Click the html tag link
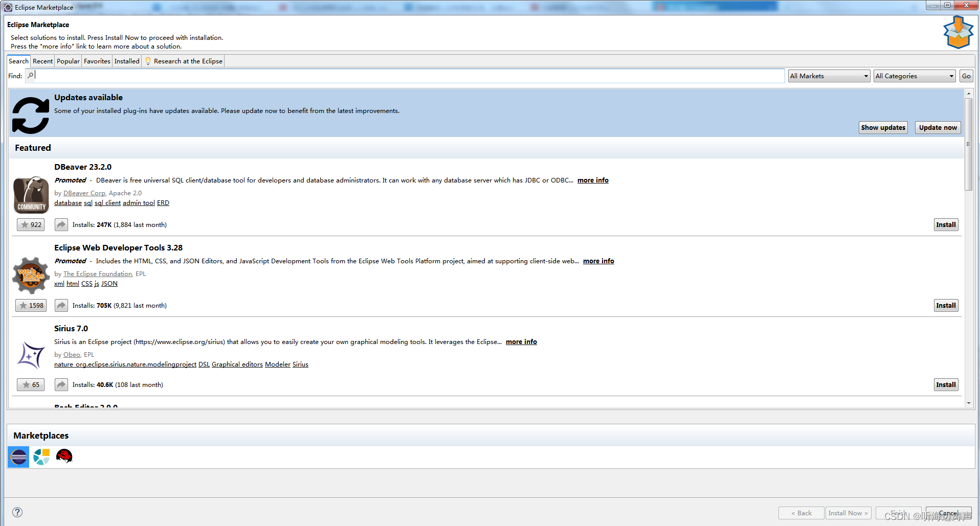 pos(73,283)
